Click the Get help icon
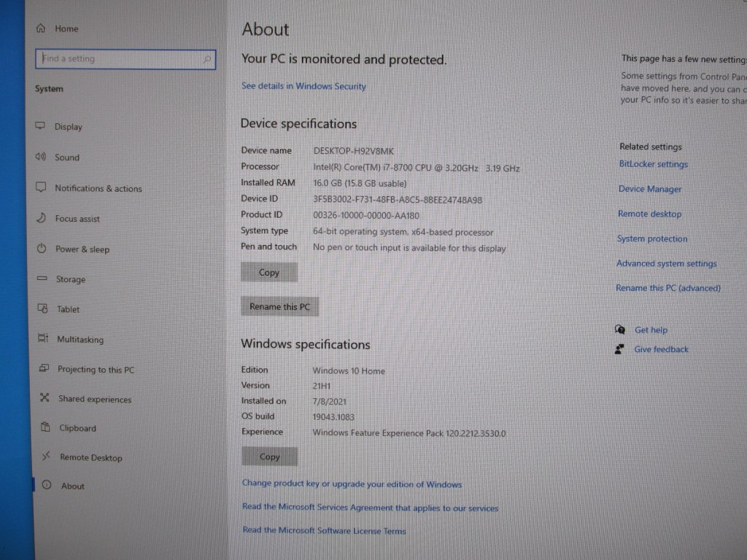This screenshot has height=560, width=747. pos(620,330)
